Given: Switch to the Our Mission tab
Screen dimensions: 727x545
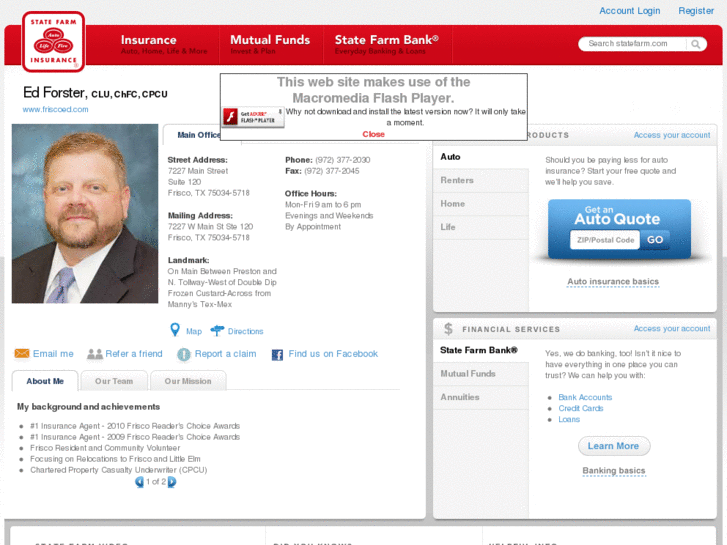Looking at the screenshot, I should (188, 381).
